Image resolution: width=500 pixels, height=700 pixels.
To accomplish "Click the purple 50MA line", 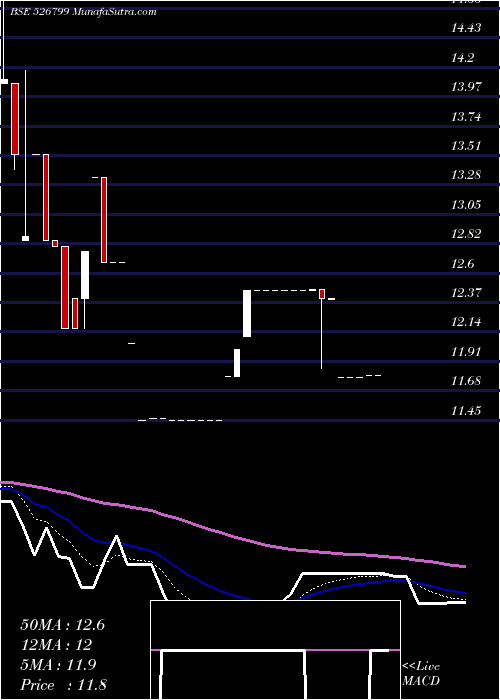I will tap(232, 536).
